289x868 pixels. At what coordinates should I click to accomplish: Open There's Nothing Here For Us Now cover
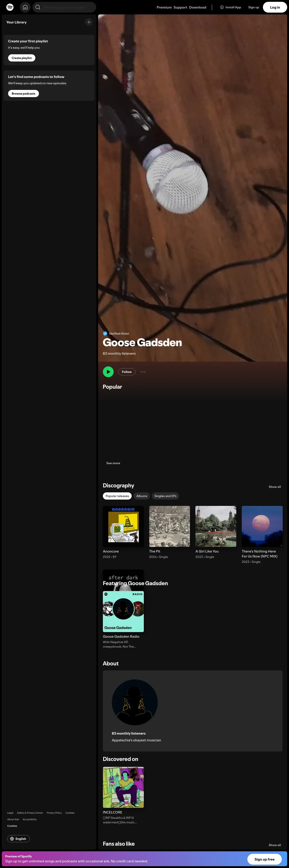click(x=262, y=526)
